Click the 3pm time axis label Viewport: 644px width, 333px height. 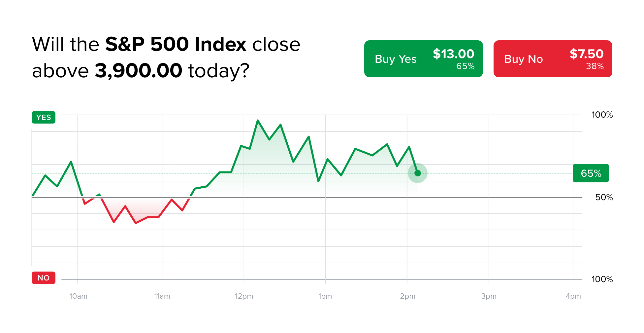coord(489,296)
